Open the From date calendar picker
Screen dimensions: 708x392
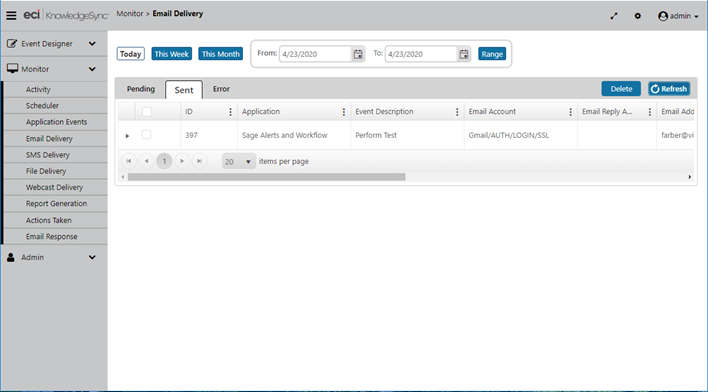coord(358,54)
